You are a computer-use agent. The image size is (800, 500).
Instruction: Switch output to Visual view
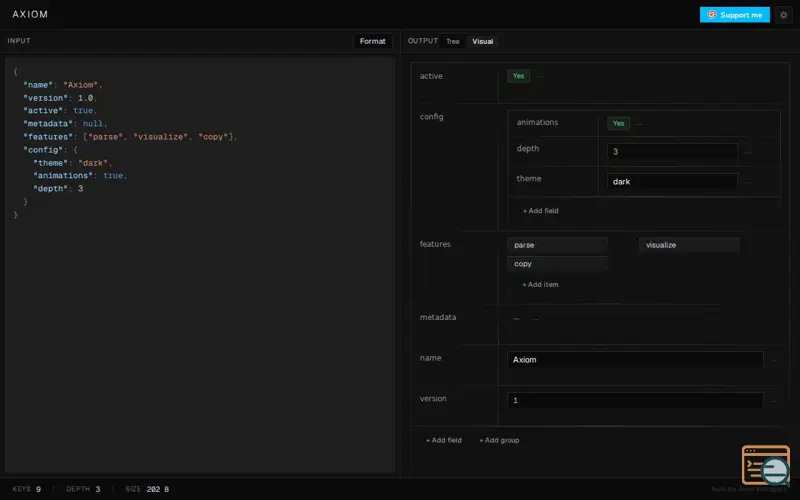[483, 41]
